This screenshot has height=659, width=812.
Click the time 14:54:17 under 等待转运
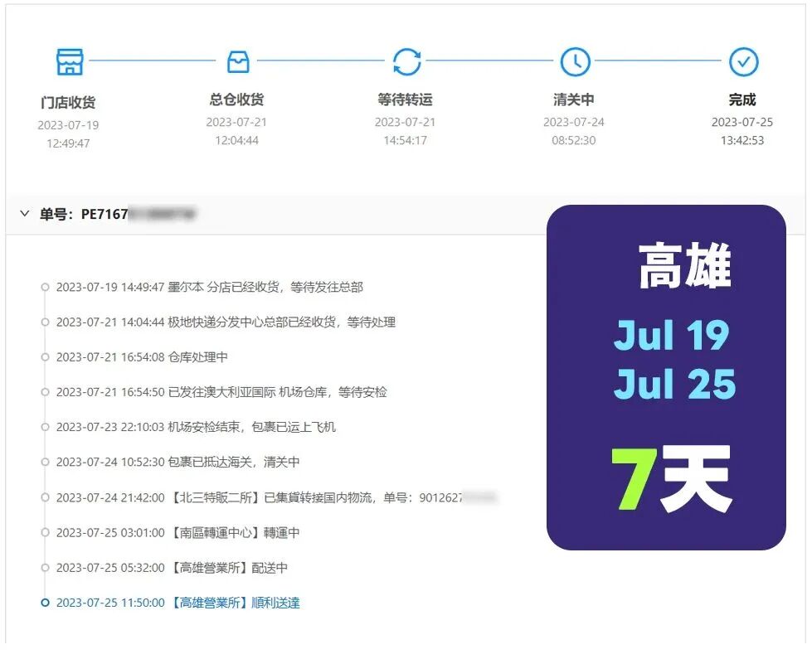click(x=405, y=140)
